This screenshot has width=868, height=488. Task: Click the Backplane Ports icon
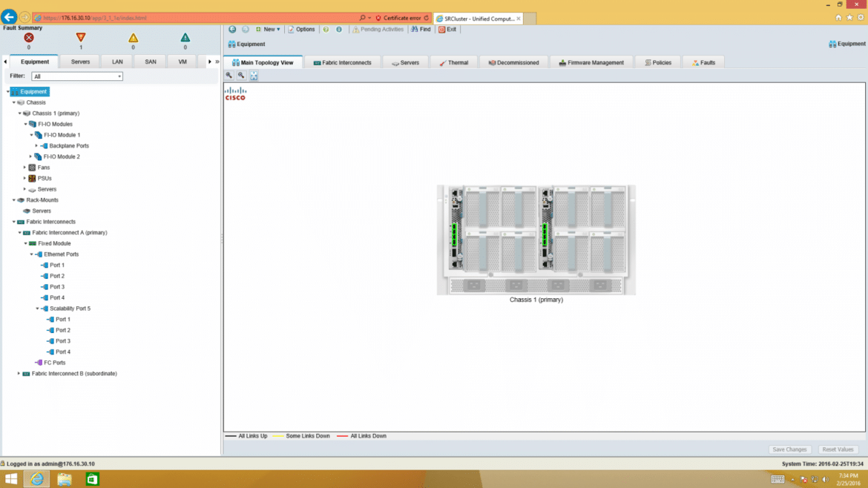44,146
